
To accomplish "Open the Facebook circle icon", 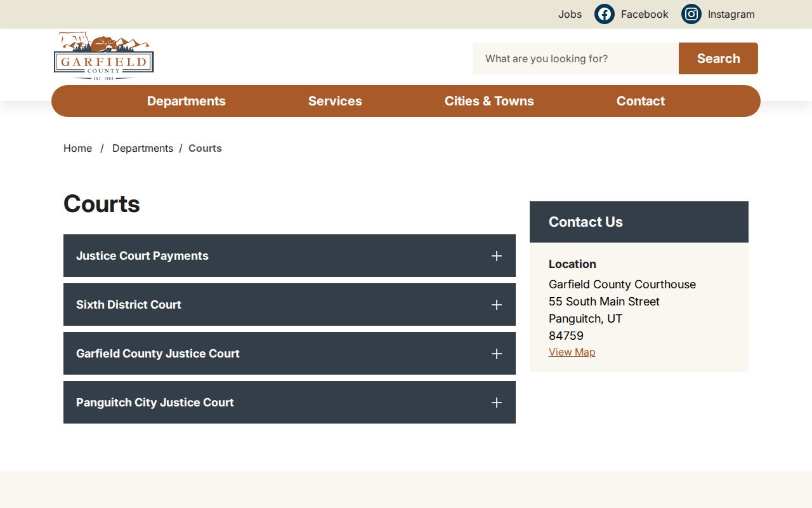I will 605,14.
